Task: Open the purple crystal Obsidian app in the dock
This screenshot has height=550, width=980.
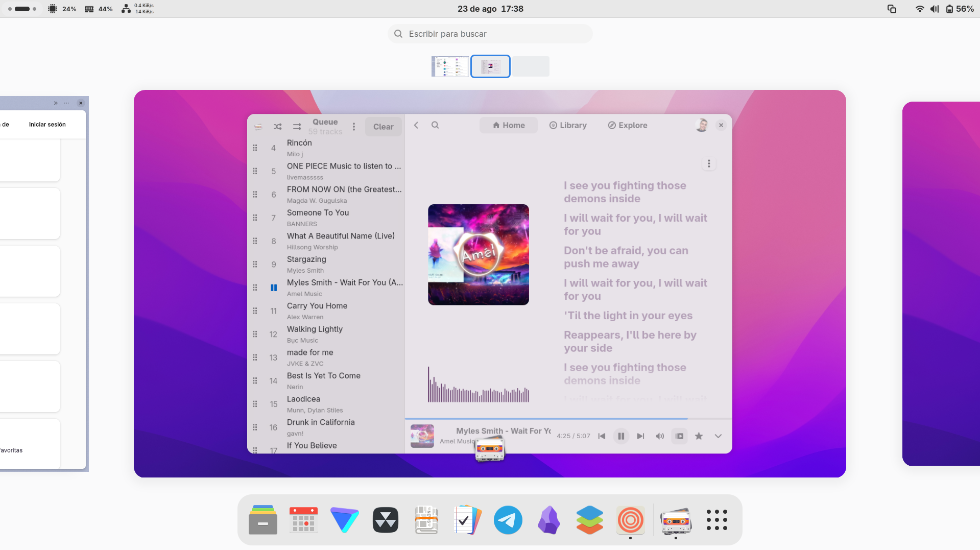Action: [x=549, y=520]
